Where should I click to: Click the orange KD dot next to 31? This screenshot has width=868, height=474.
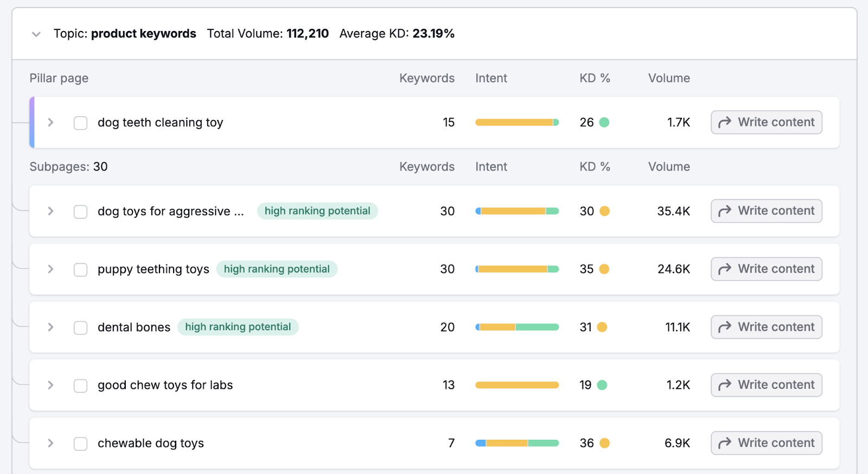point(602,327)
